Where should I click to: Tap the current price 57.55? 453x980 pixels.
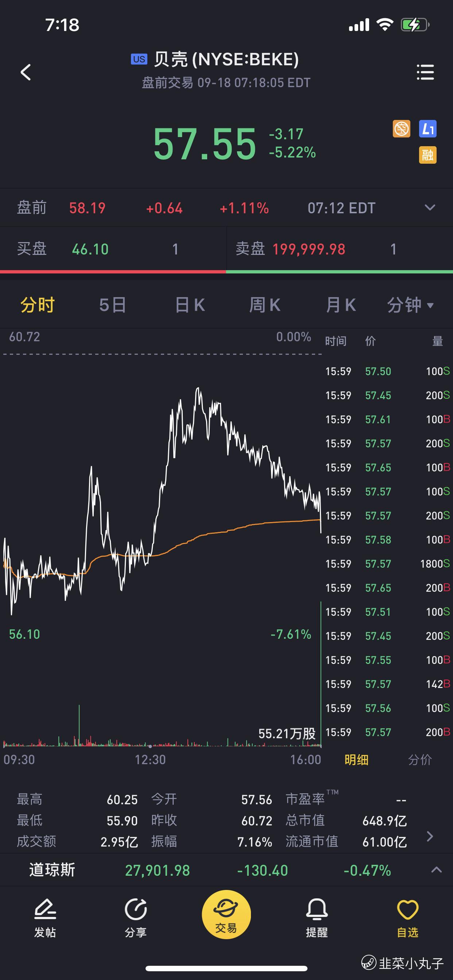pyautogui.click(x=205, y=144)
